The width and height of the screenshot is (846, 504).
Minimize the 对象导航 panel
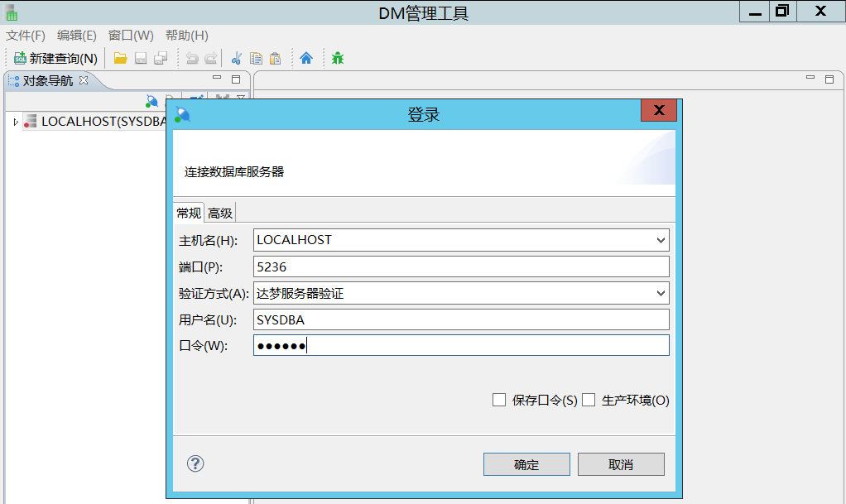point(217,78)
